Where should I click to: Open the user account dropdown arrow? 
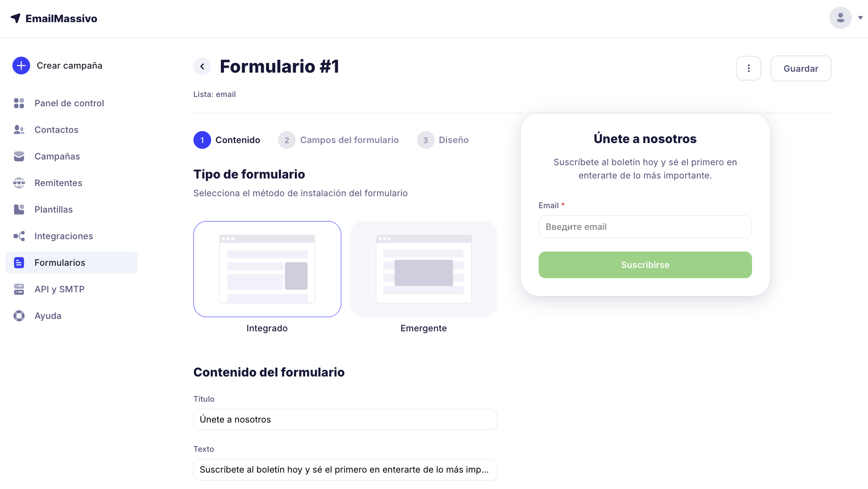[860, 18]
